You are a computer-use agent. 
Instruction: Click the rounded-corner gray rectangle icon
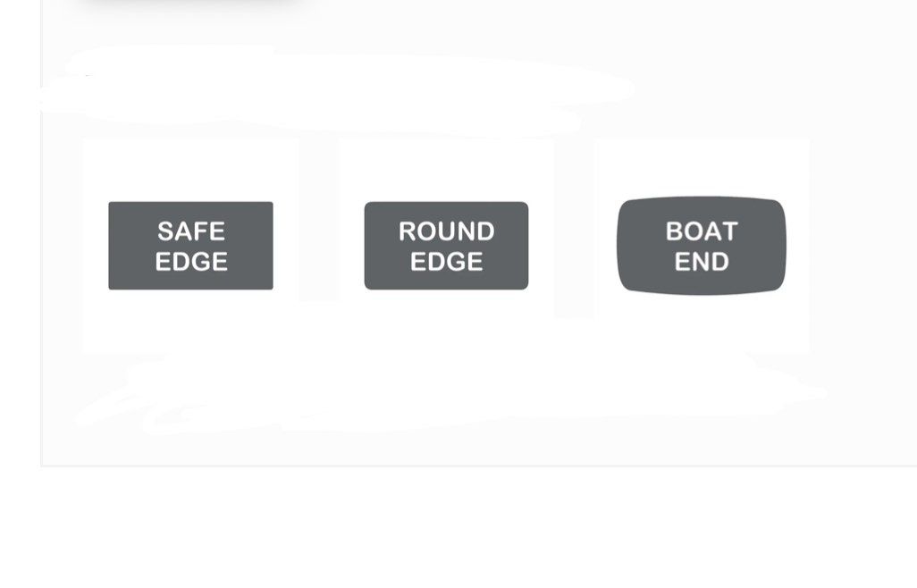pyautogui.click(x=446, y=246)
